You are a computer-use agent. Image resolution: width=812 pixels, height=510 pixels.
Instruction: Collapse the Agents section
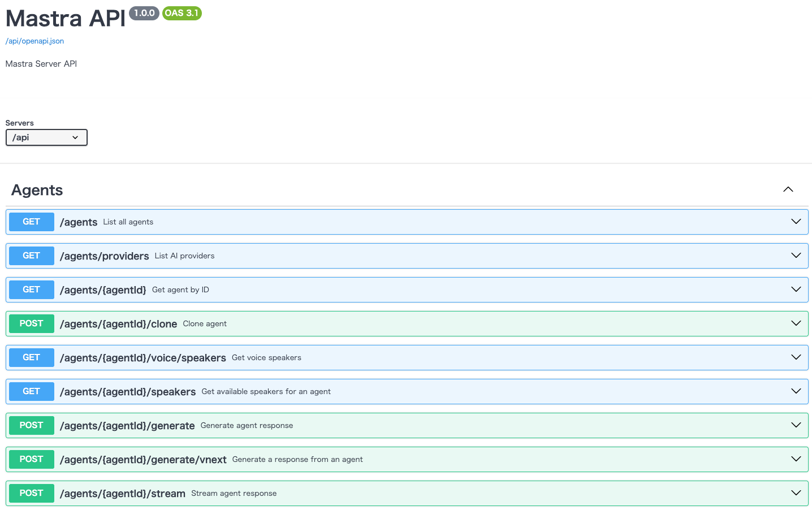pos(788,190)
